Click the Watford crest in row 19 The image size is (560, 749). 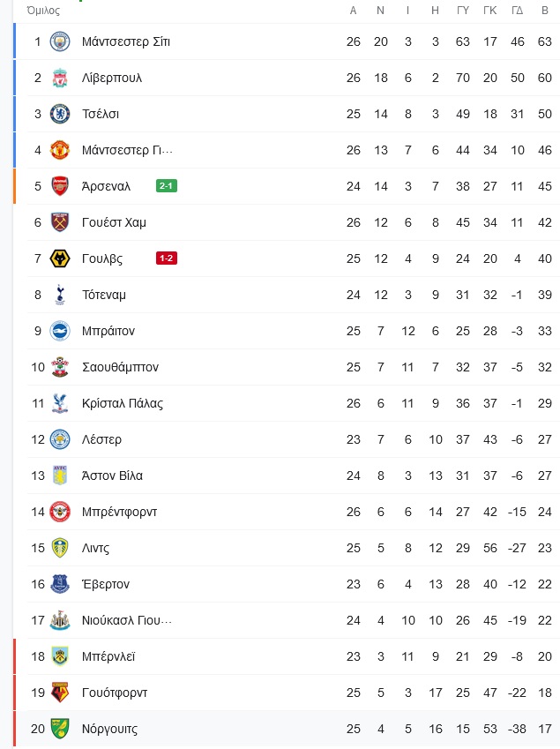click(x=60, y=693)
